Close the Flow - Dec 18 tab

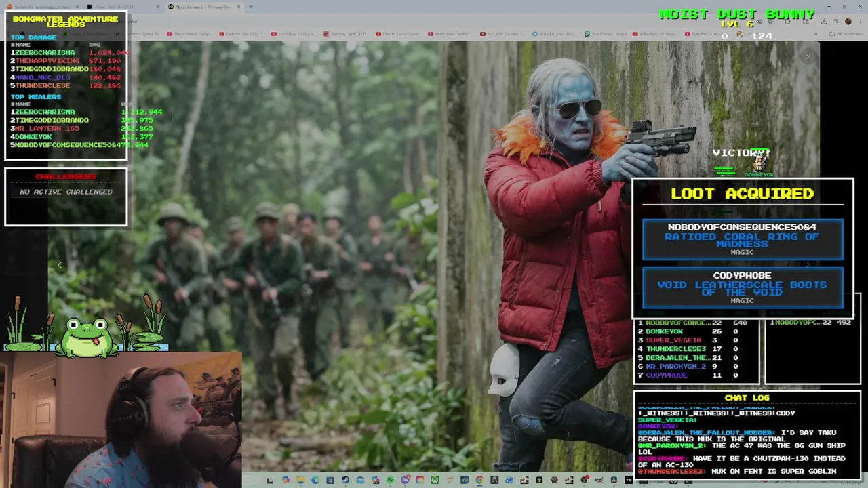tap(157, 7)
